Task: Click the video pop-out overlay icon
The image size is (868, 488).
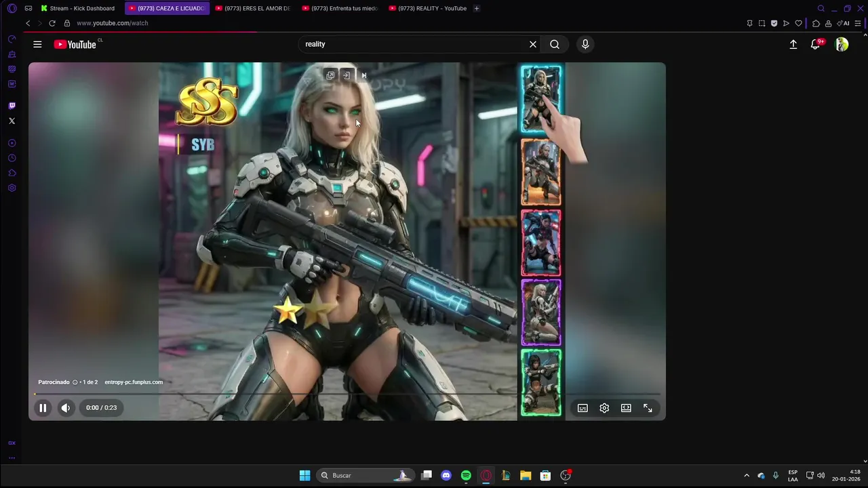Action: tap(330, 75)
